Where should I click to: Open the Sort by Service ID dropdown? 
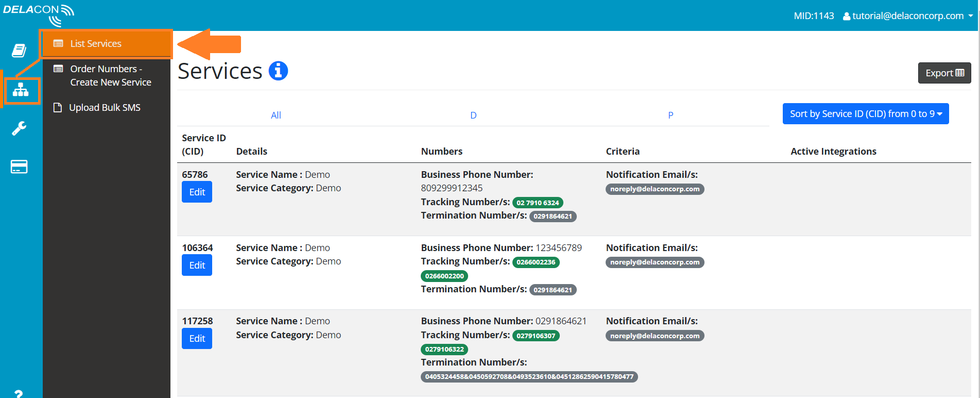[866, 114]
